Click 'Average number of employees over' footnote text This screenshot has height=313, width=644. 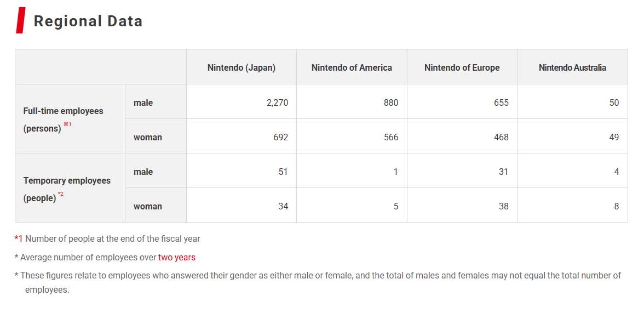(x=88, y=258)
